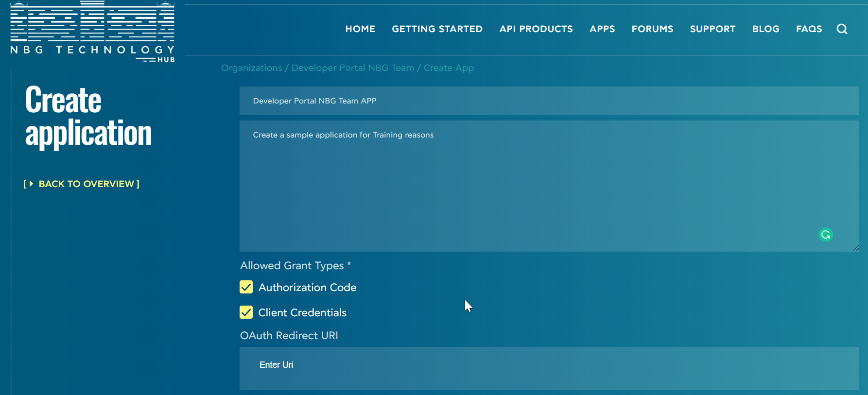
Task: Open API Products in navigation
Action: click(536, 29)
